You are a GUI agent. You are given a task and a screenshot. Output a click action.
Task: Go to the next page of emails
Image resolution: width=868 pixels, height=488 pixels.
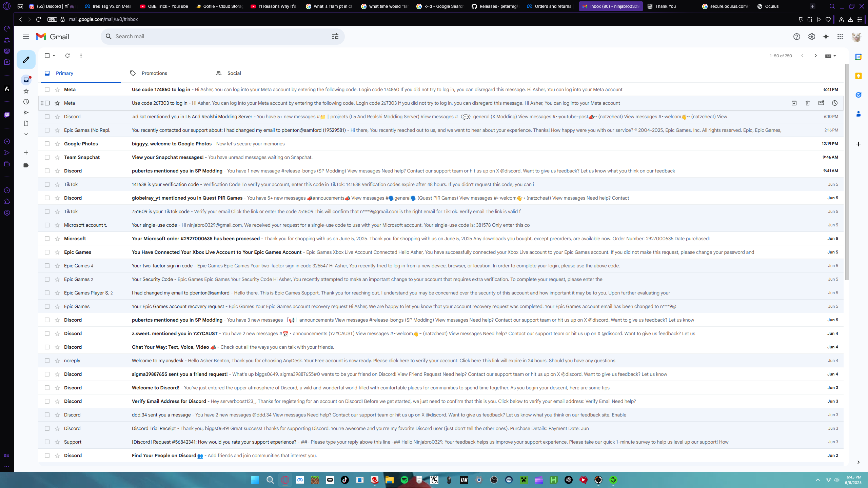(x=815, y=56)
